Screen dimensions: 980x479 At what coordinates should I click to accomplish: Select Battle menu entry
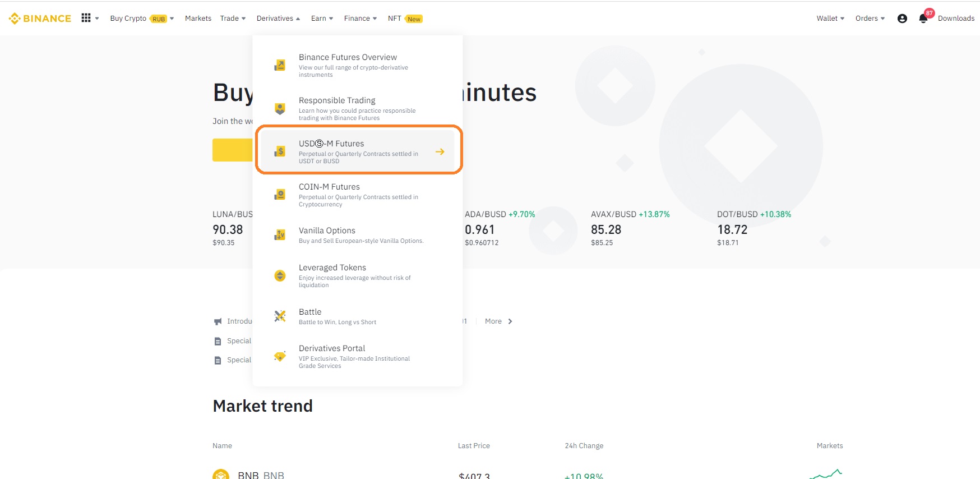click(x=358, y=316)
